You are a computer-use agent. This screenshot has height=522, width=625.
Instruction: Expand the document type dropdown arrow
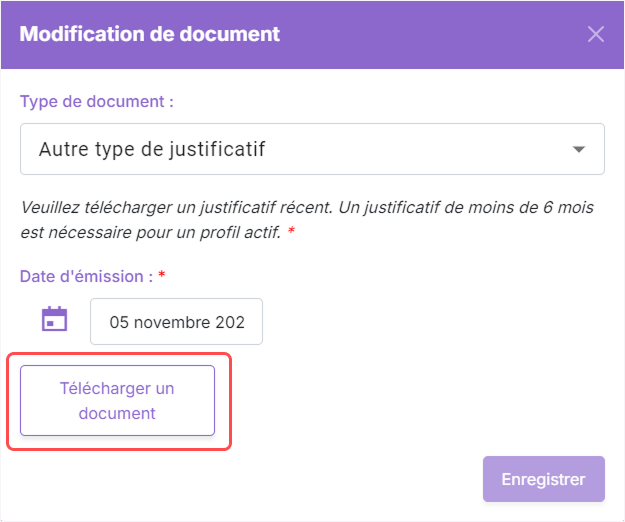point(579,149)
